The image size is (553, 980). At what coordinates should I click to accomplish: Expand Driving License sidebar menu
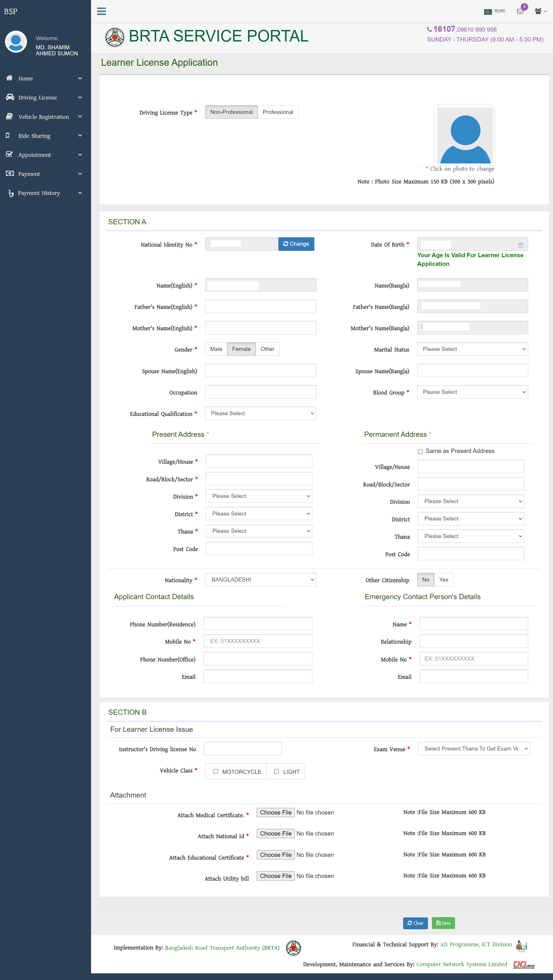click(80, 97)
